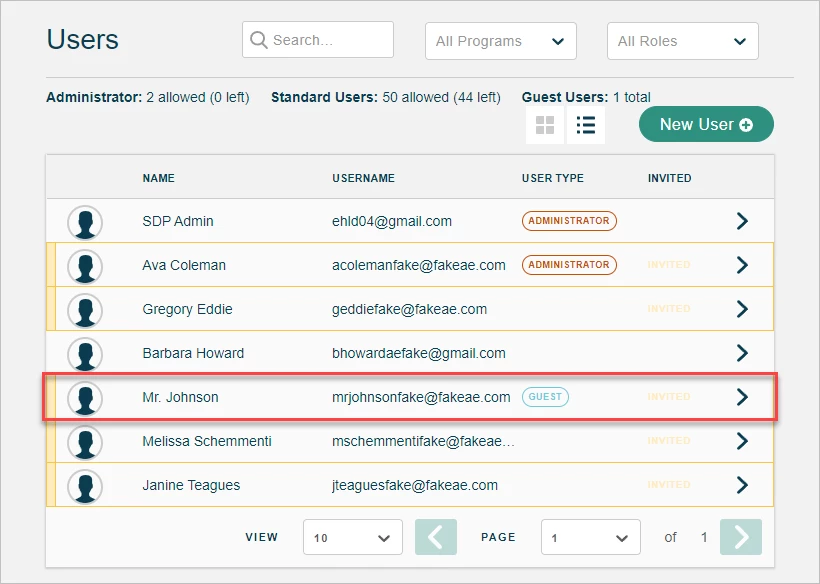820x584 pixels.
Task: Select the name Gregory Eddie
Action: [x=187, y=310]
